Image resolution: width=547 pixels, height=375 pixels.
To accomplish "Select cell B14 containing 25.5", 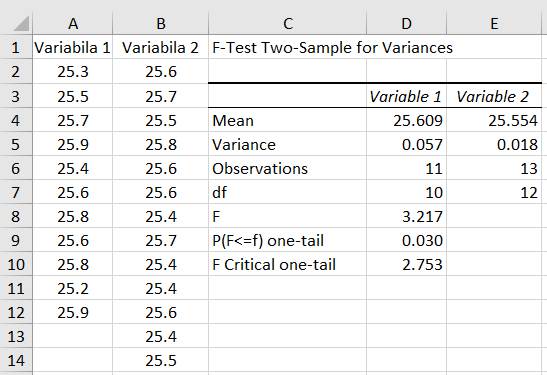I will coord(161,360).
